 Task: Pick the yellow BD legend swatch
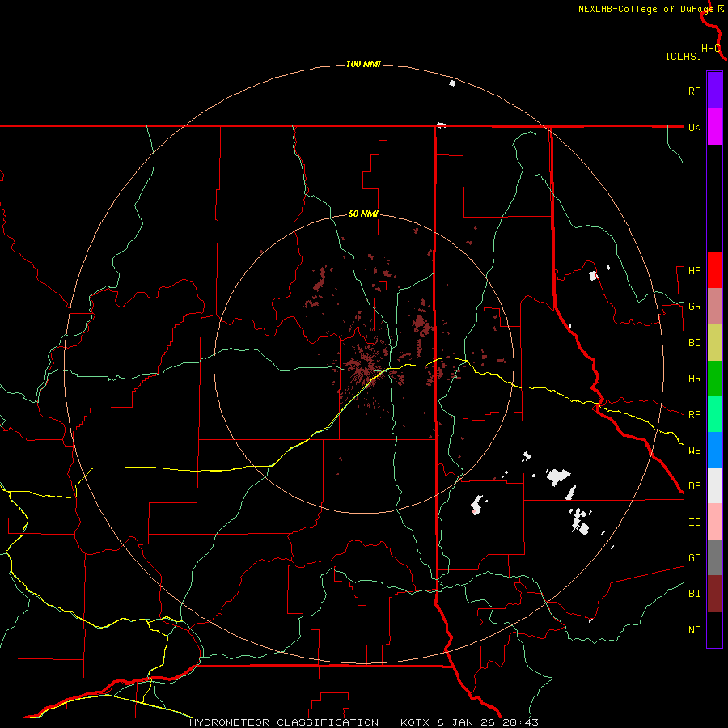pos(714,343)
